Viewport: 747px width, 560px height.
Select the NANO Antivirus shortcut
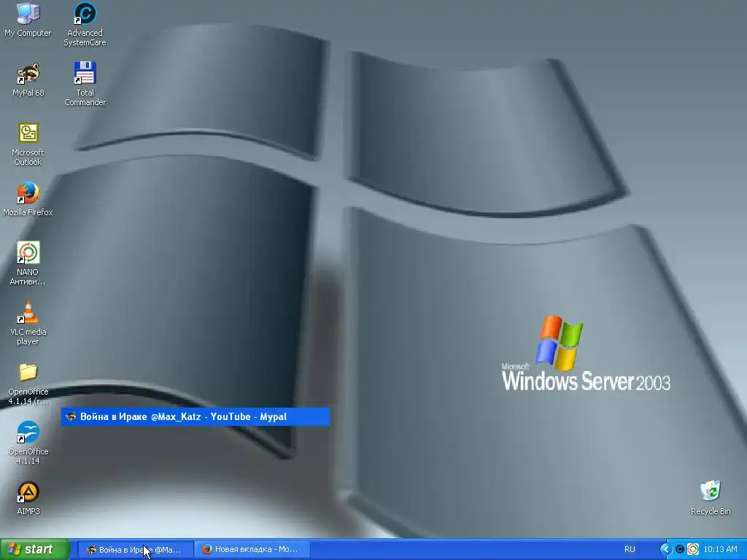28,263
